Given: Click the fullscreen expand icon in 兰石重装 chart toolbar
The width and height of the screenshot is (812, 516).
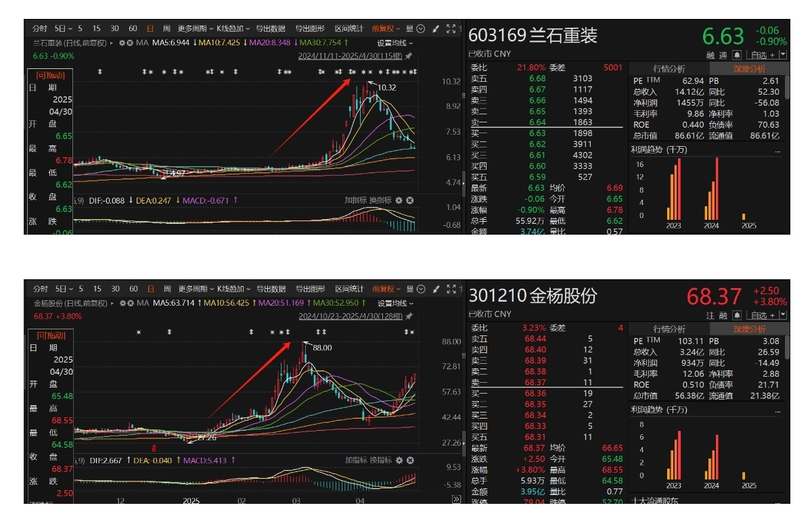Looking at the screenshot, I should pyautogui.click(x=451, y=28).
